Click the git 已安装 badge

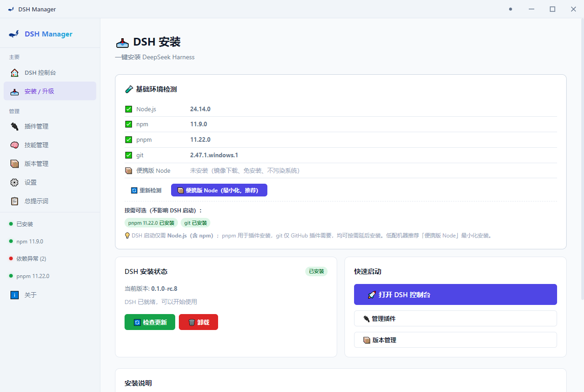point(196,223)
